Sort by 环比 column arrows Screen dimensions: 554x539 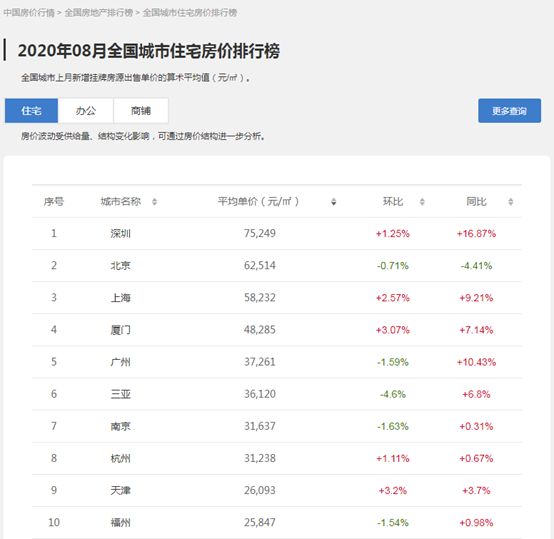coord(422,202)
